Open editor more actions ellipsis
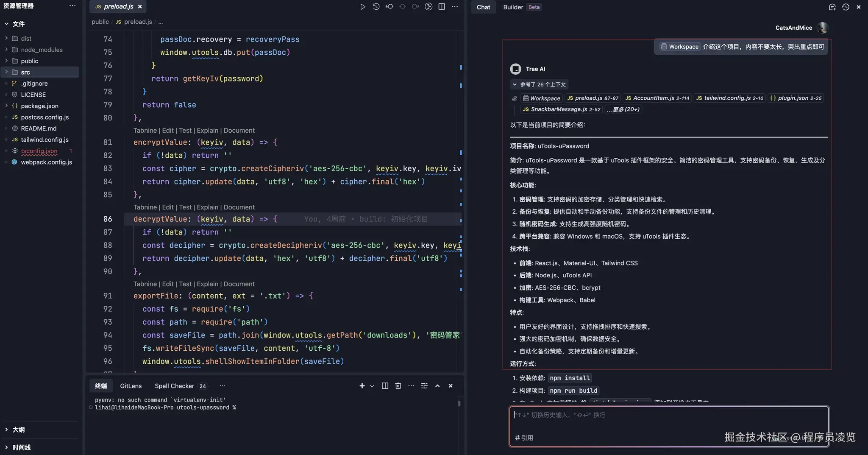 click(455, 7)
